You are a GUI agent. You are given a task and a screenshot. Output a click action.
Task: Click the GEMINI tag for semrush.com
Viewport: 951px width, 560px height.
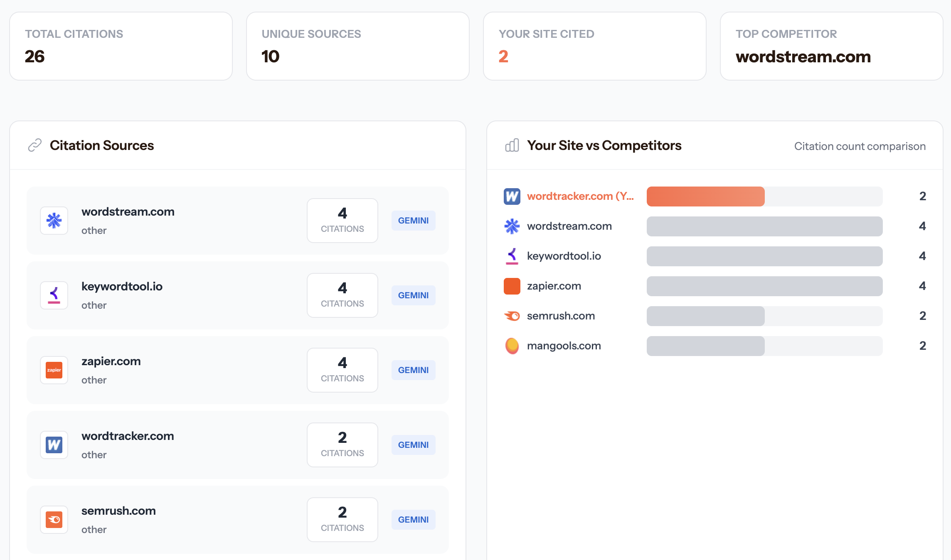tap(413, 520)
